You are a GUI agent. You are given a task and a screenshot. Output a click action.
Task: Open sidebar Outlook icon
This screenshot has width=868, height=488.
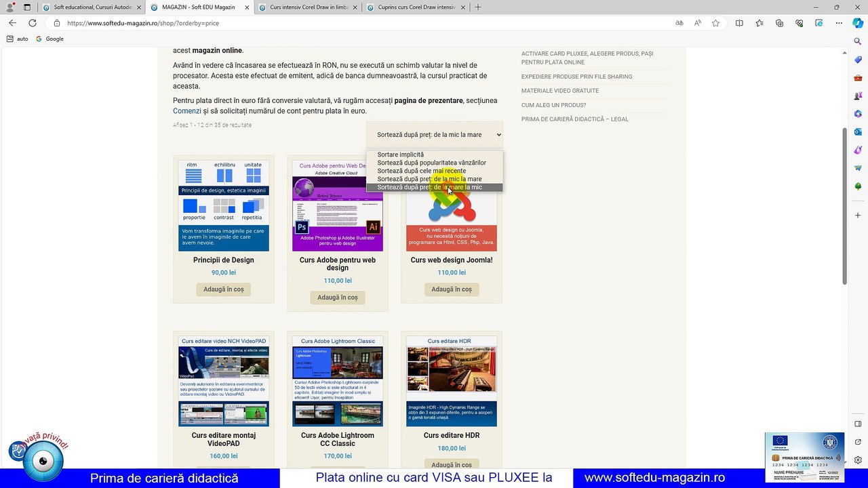pyautogui.click(x=858, y=131)
